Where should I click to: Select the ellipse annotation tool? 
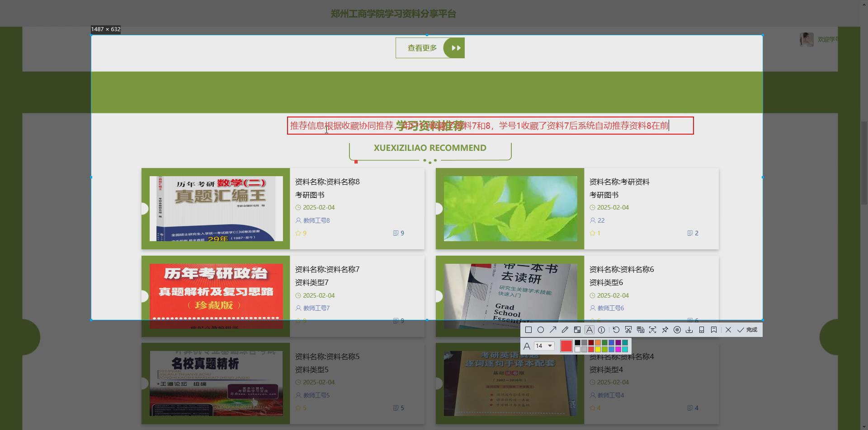click(x=541, y=330)
